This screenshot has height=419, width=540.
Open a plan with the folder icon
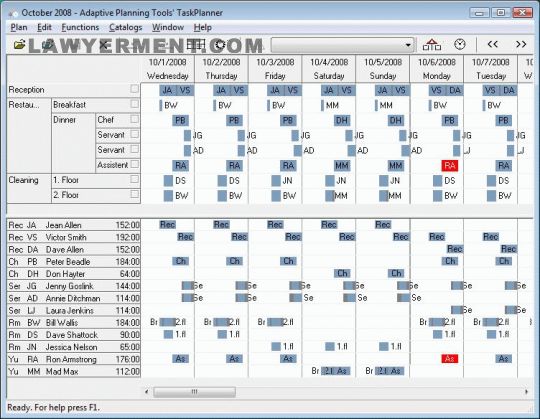(x=20, y=45)
